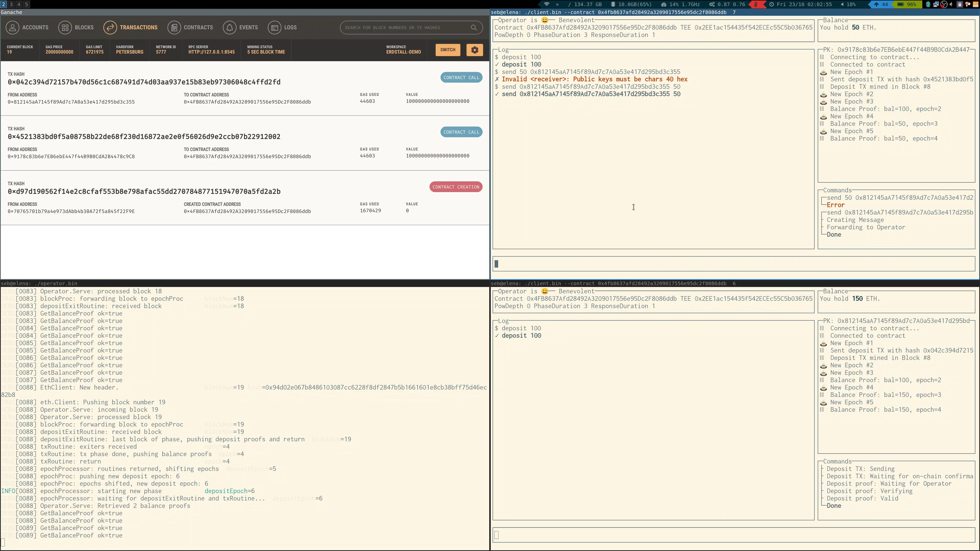
Task: Click from address 0x9178c83b6e7EB6ebE447f44B9B0CdA2B4478c9C8
Action: (x=71, y=157)
